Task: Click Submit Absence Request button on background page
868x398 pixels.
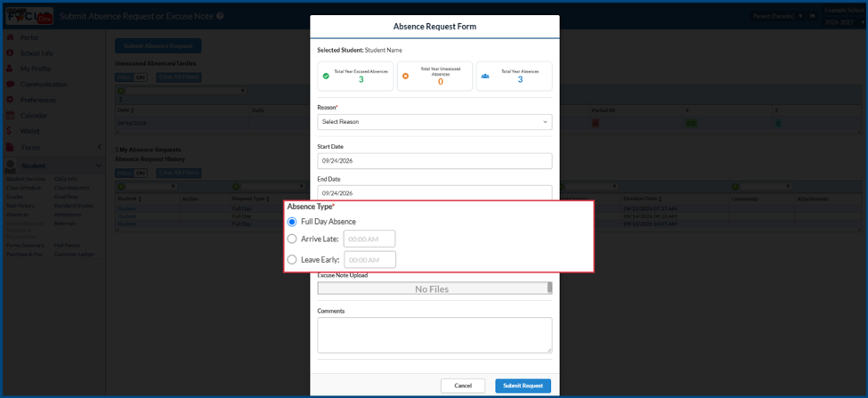Action: (158, 46)
